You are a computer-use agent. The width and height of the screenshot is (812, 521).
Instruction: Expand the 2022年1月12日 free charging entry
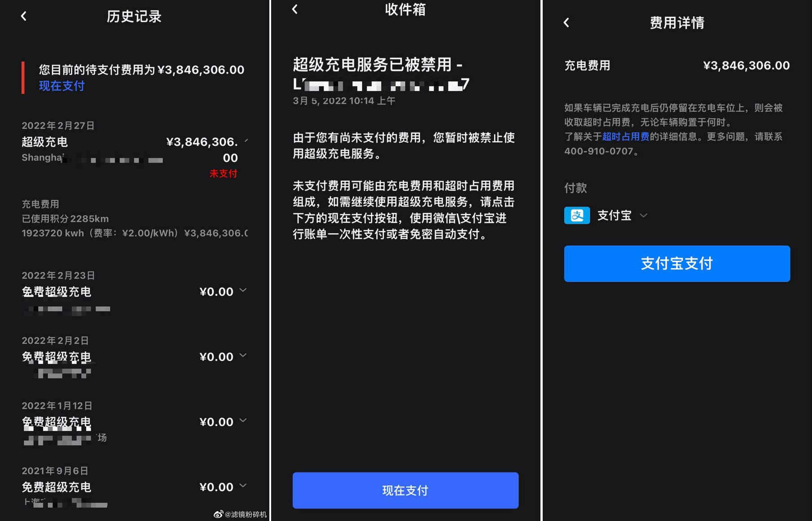coord(243,420)
